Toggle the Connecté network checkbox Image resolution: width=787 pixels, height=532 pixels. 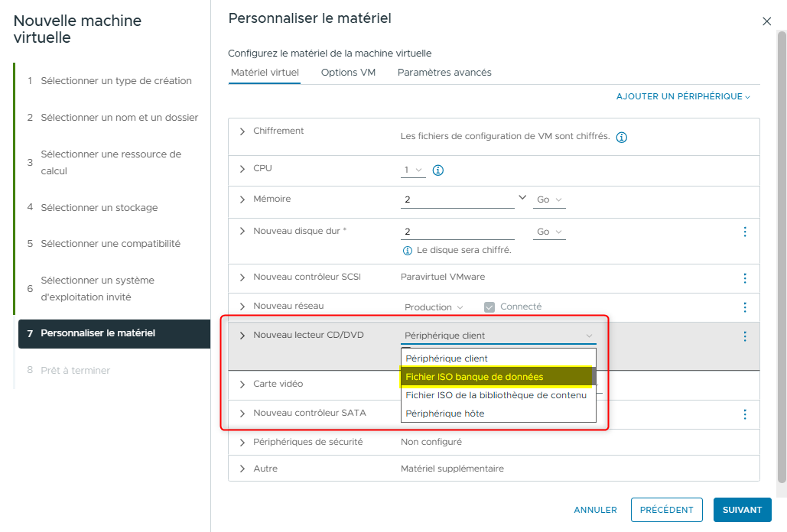click(489, 307)
